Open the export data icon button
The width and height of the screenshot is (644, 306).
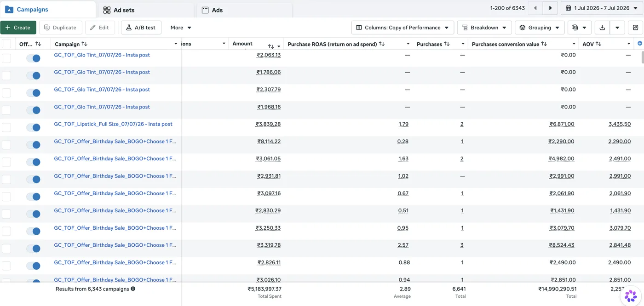[x=602, y=28]
